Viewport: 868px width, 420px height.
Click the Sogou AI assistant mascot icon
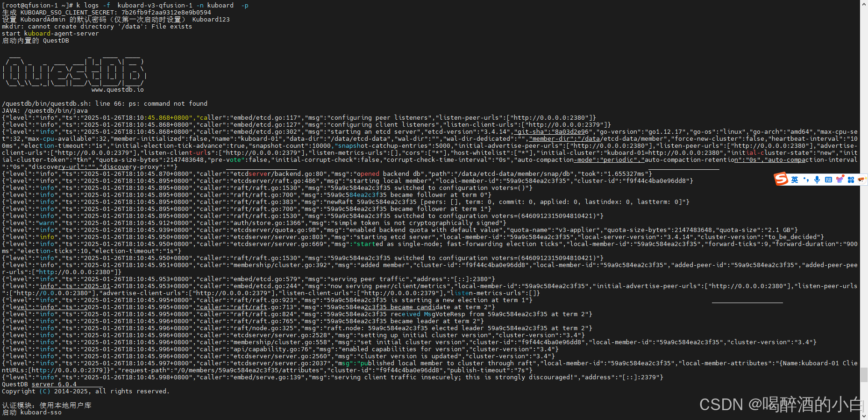click(x=861, y=180)
